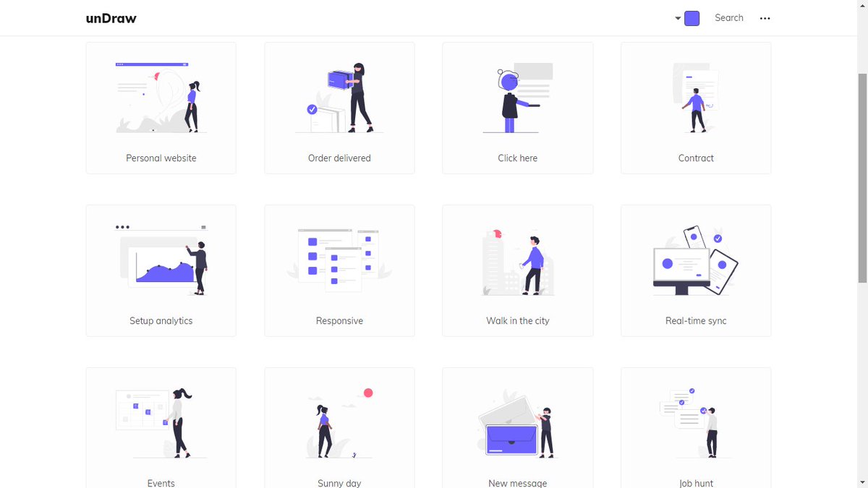Viewport: 868px width, 488px height.
Task: Open the Sunny day illustration
Action: (339, 427)
